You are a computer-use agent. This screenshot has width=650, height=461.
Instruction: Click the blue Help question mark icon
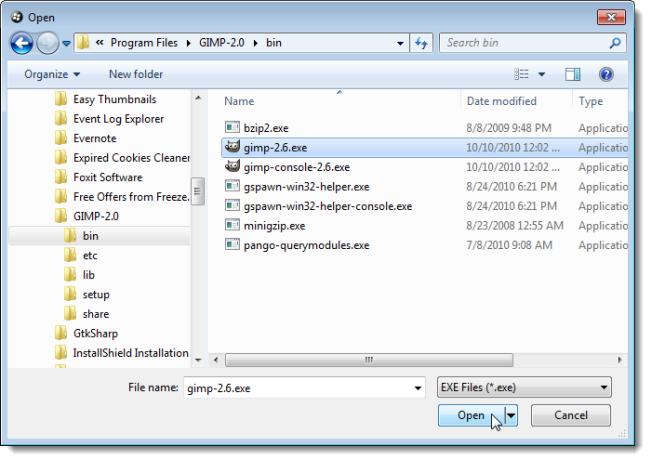[606, 75]
